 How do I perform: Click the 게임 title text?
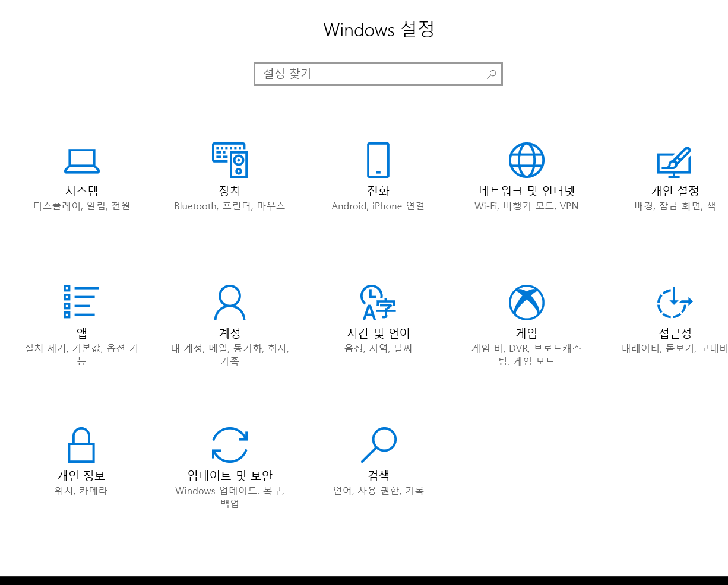coord(527,333)
